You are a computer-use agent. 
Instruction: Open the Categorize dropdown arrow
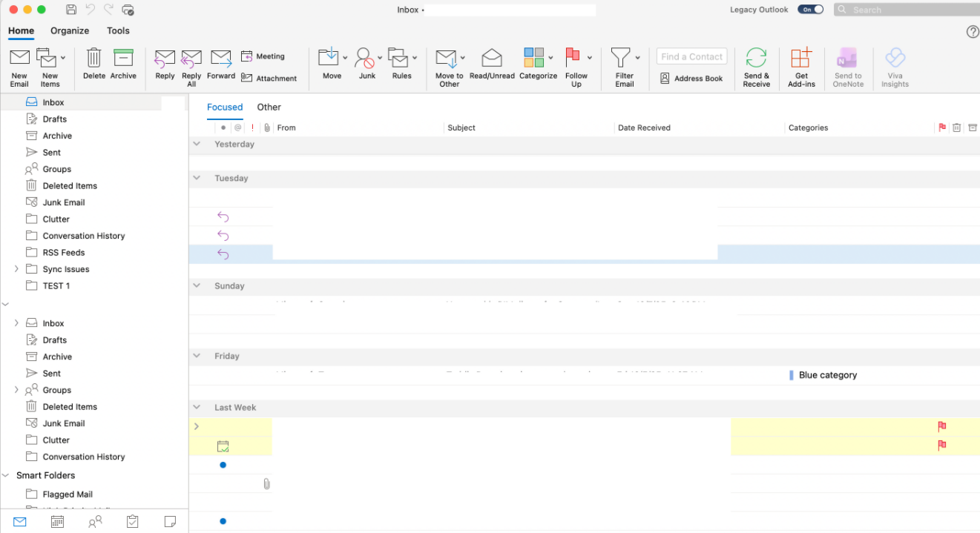pos(550,58)
